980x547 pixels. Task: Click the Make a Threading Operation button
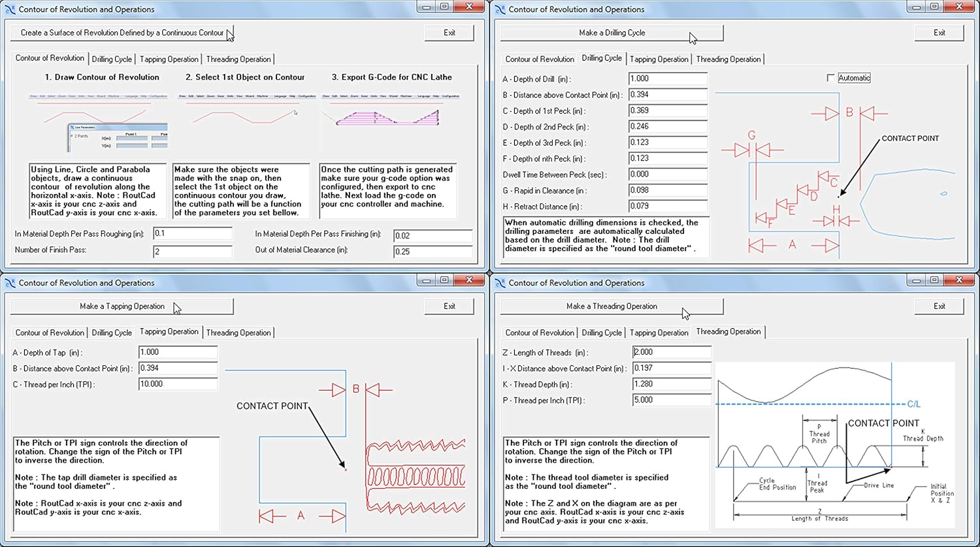point(612,307)
